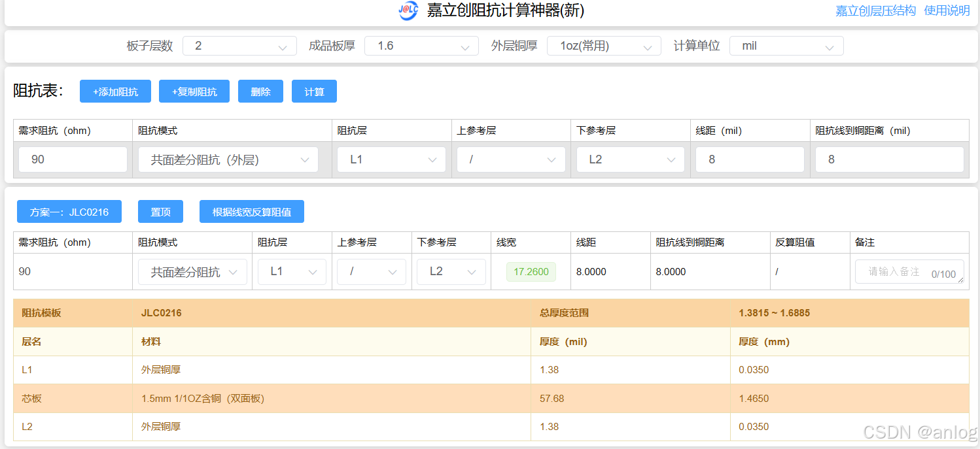Click the JLC0216 cell beside 阻抗模板
Image resolution: width=980 pixels, height=449 pixels.
coord(162,313)
